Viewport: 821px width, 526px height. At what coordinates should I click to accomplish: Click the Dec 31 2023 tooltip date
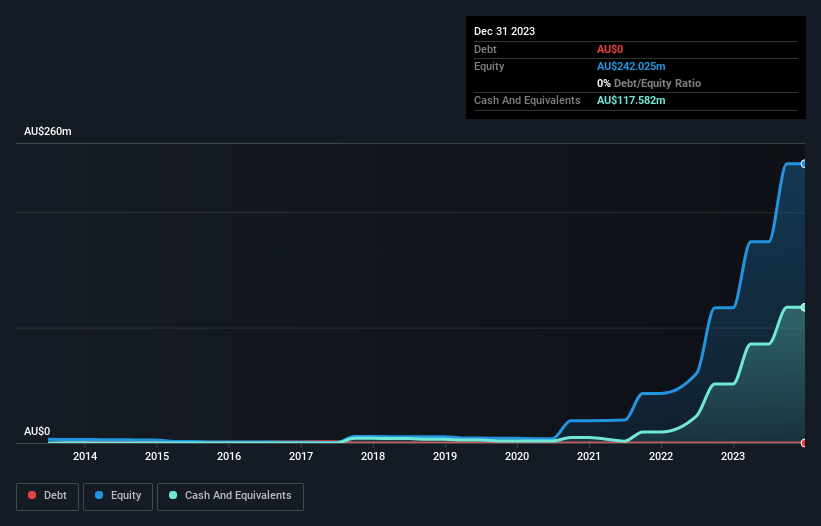[x=504, y=31]
